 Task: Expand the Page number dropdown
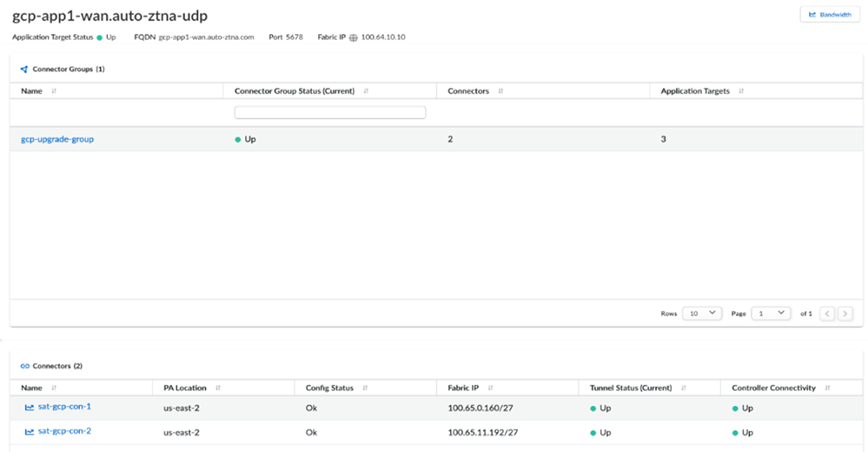click(771, 313)
